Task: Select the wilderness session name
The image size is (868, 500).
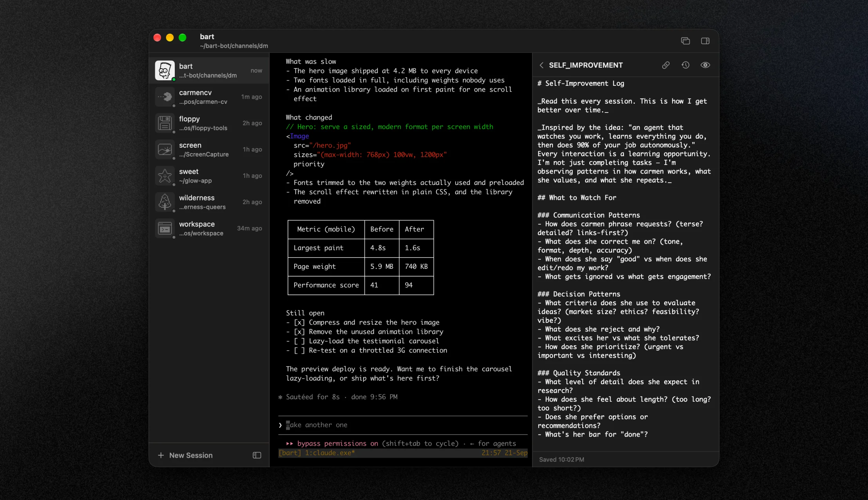Action: point(197,197)
